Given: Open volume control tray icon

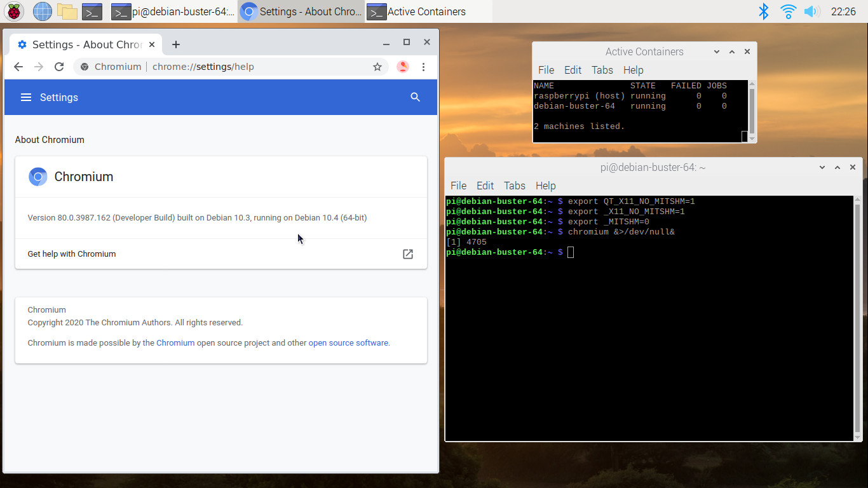Looking at the screenshot, I should point(811,11).
